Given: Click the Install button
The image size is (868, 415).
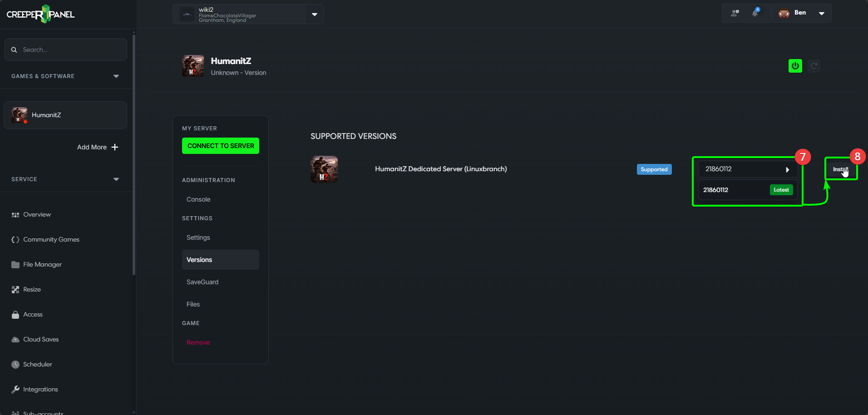Looking at the screenshot, I should point(840,169).
